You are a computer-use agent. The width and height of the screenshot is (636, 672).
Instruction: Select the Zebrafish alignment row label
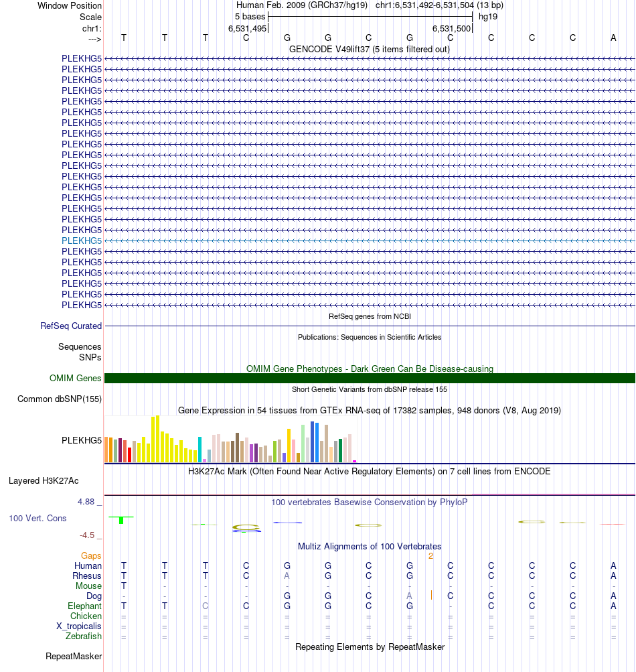[x=84, y=636]
